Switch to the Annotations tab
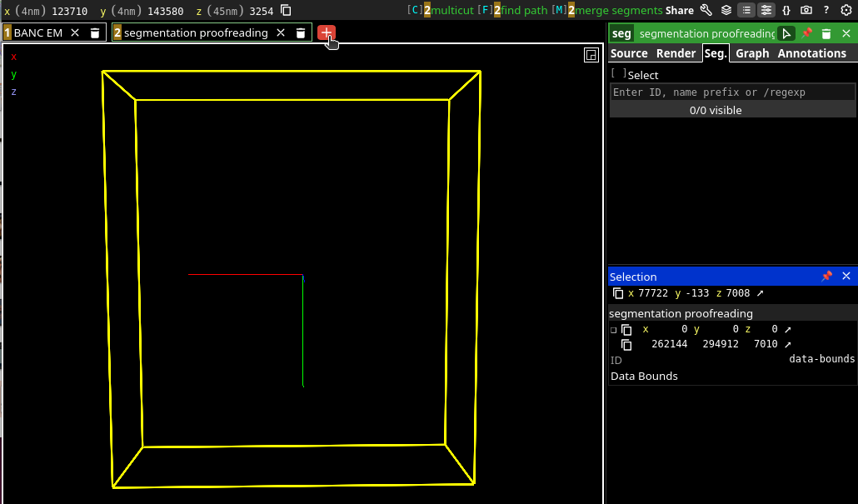The height and width of the screenshot is (504, 858). pyautogui.click(x=811, y=53)
